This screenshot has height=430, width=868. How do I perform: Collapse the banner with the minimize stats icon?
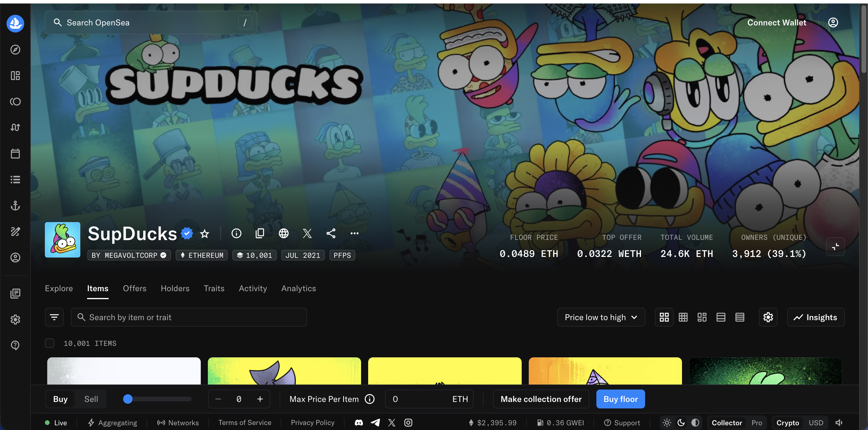[x=835, y=247]
